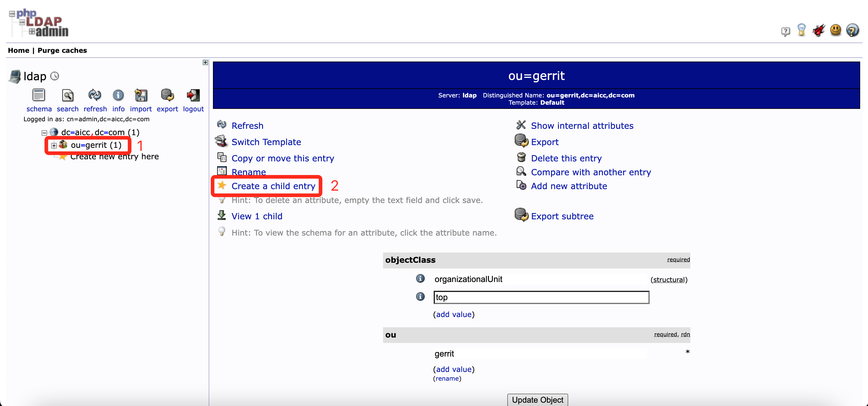Image resolution: width=868 pixels, height=406 pixels.
Task: Select Create new entry here in tree
Action: click(114, 157)
